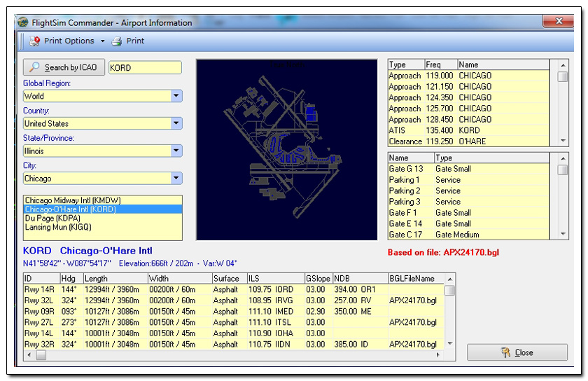Select Approach 124.350 CHICAGO row

pyautogui.click(x=469, y=97)
